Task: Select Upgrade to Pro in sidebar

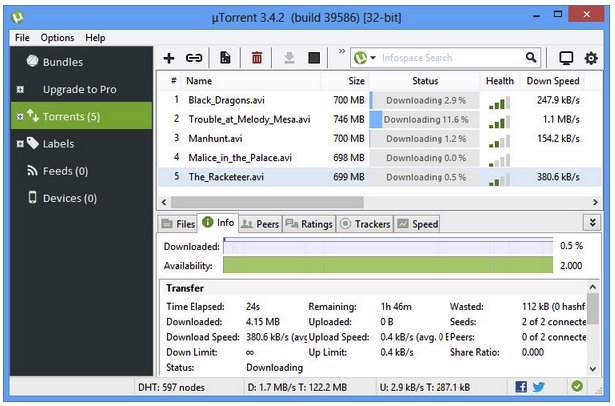Action: click(x=80, y=89)
